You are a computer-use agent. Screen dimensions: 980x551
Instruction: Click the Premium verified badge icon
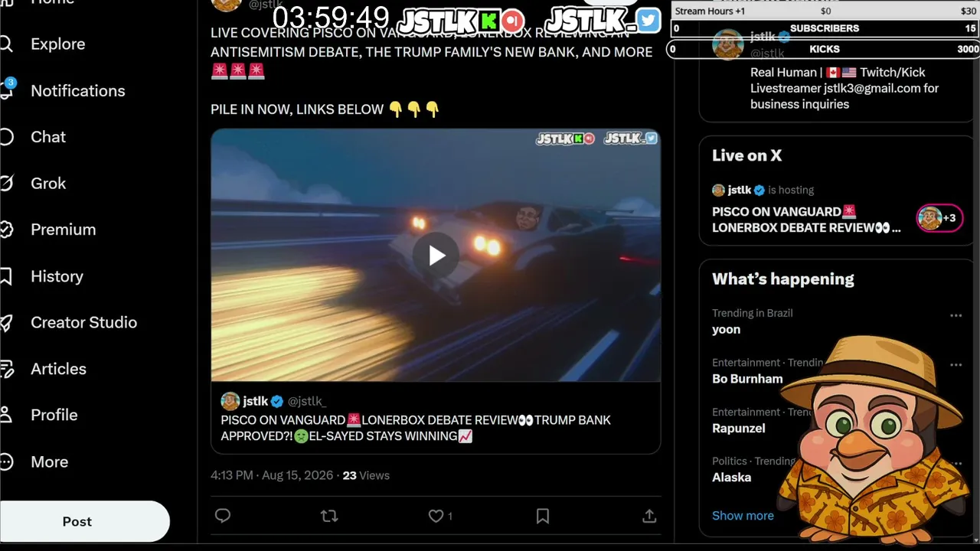[x=6, y=230]
